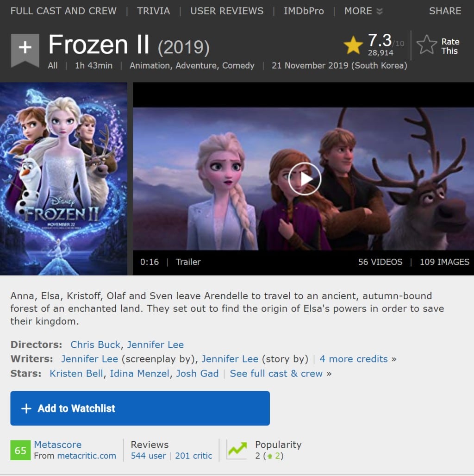View the 56 VIDEOS gallery
Image resolution: width=474 pixels, height=476 pixels.
point(380,262)
